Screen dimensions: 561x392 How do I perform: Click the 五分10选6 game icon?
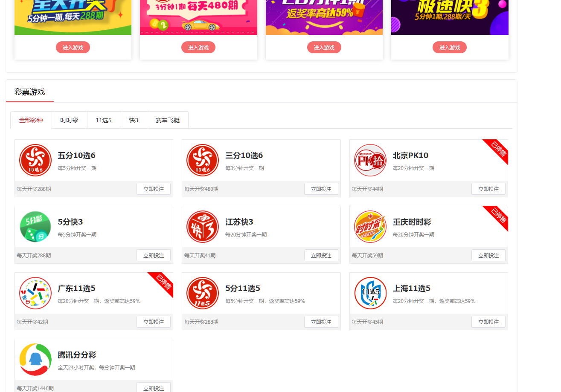coord(35,160)
